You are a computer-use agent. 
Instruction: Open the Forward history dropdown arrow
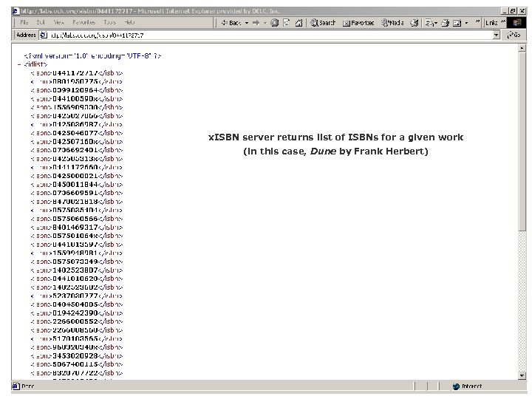(265, 23)
